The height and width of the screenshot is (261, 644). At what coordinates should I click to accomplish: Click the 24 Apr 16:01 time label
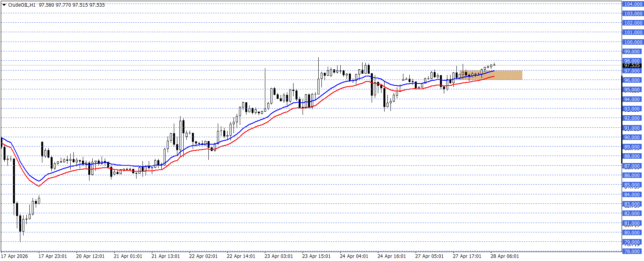(392, 256)
